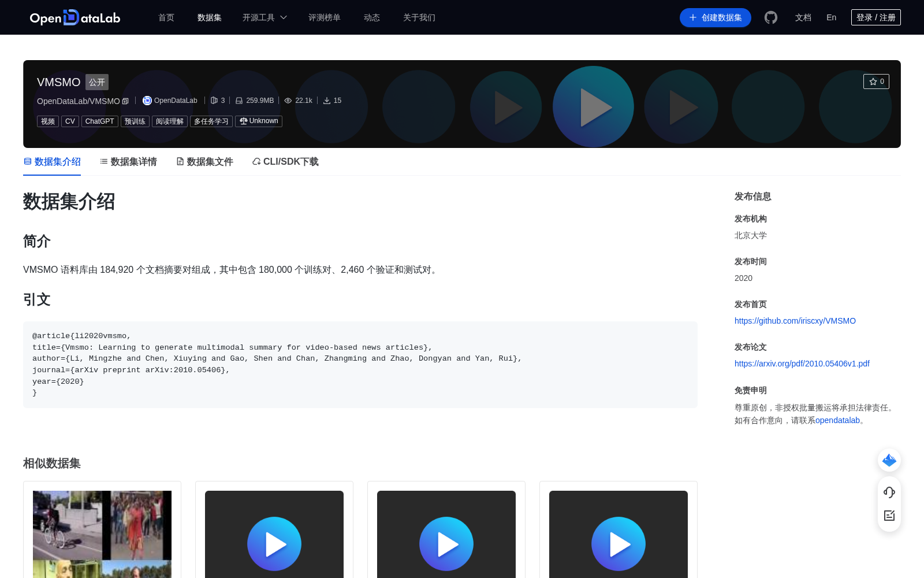
Task: Click the 创建数据集 button
Action: click(x=716, y=17)
